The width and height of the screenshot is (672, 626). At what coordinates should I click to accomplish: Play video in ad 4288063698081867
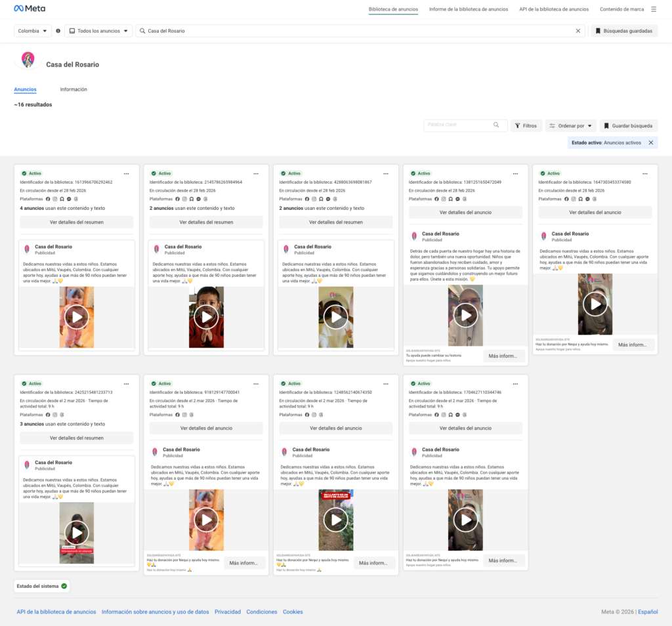[x=336, y=317]
